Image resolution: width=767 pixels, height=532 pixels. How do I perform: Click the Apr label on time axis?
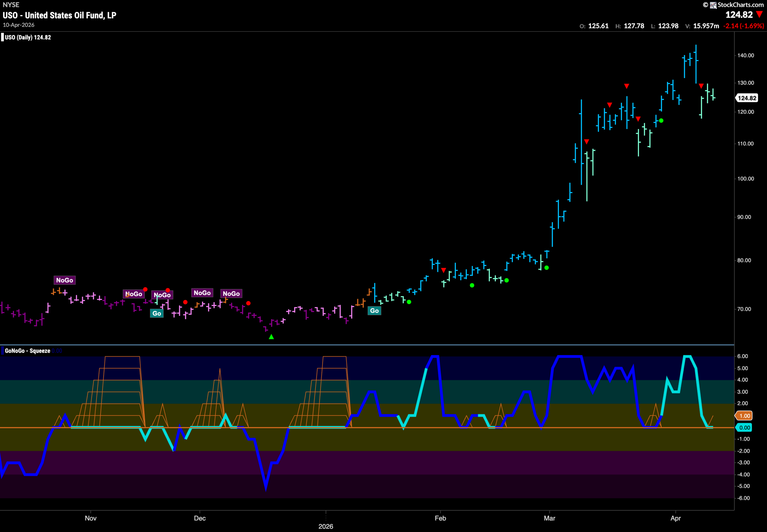(676, 518)
